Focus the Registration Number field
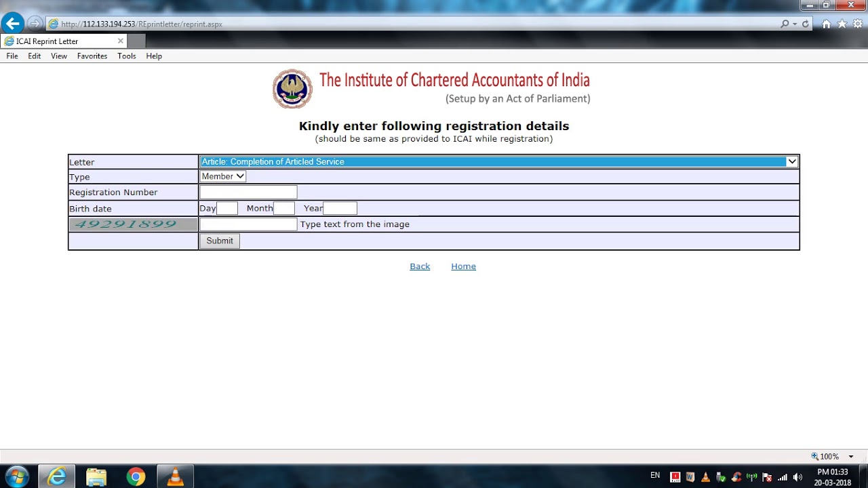This screenshot has width=868, height=488. tap(248, 192)
